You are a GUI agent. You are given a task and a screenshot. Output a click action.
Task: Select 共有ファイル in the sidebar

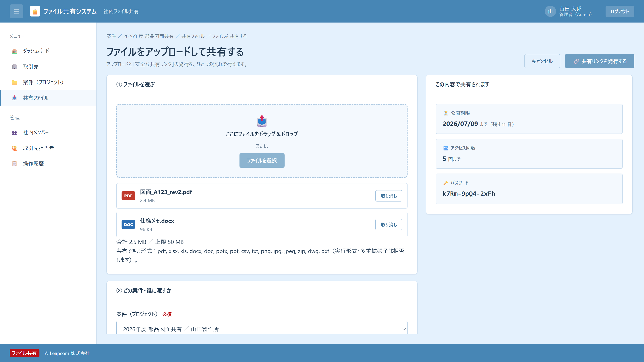coord(49,98)
